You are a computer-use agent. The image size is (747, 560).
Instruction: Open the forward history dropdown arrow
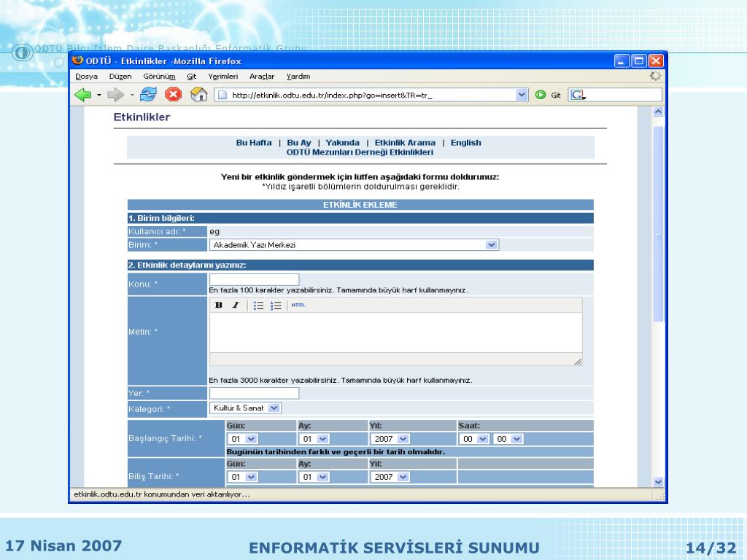coord(132,96)
